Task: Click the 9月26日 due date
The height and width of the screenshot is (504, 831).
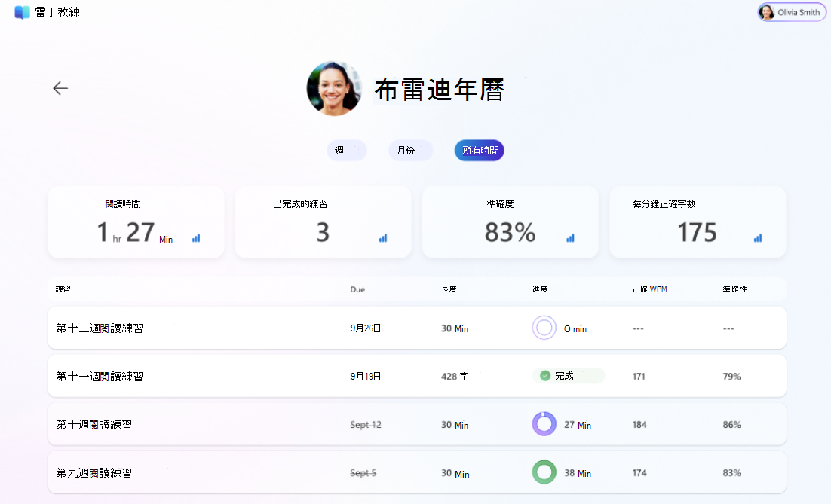Action: coord(366,328)
